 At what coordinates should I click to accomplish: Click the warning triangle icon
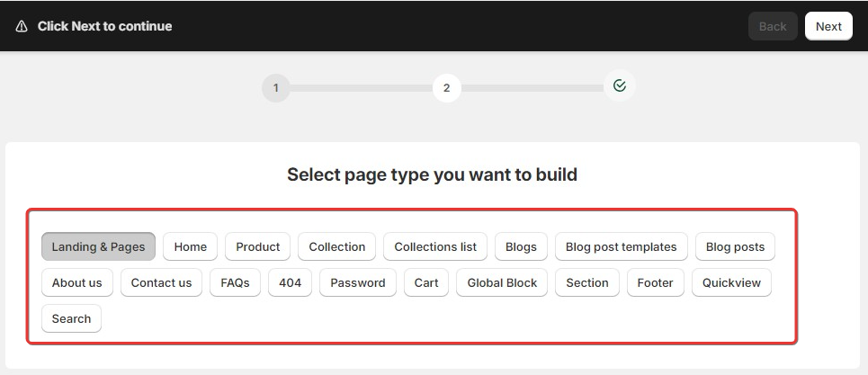22,26
